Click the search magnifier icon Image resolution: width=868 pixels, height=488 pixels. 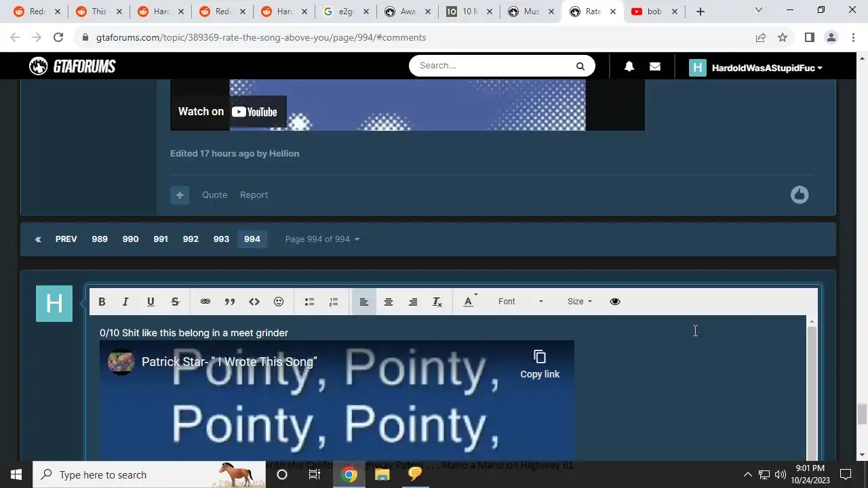(x=580, y=66)
